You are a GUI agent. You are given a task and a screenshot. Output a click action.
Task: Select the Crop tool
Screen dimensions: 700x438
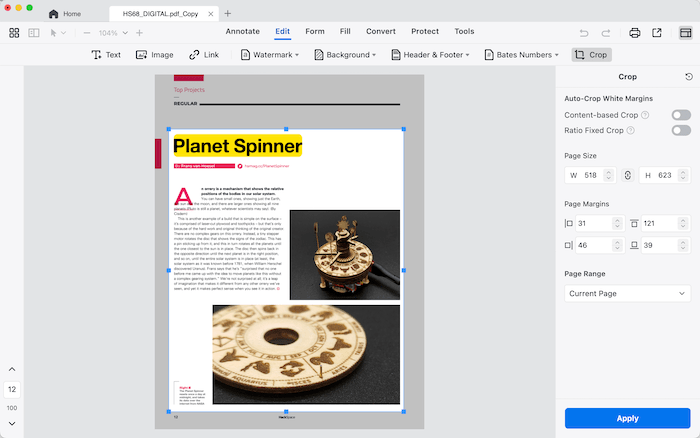point(591,55)
